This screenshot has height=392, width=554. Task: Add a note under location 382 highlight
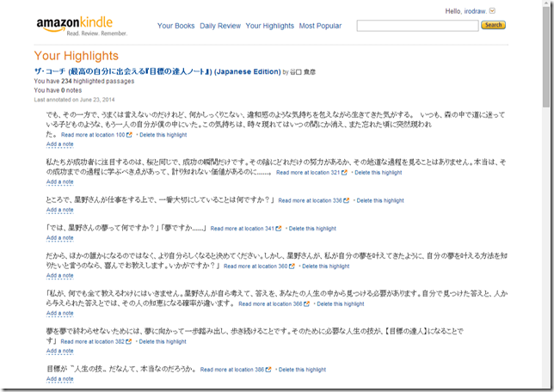coord(60,351)
